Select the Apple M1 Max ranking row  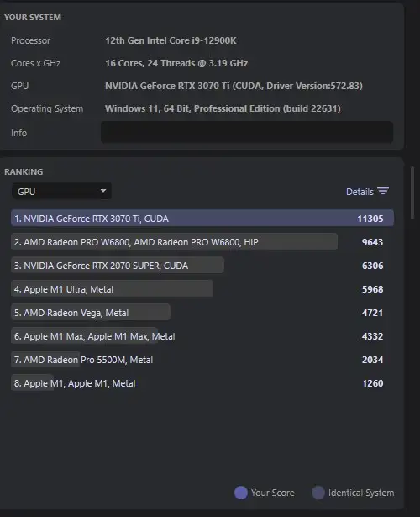tap(202, 336)
